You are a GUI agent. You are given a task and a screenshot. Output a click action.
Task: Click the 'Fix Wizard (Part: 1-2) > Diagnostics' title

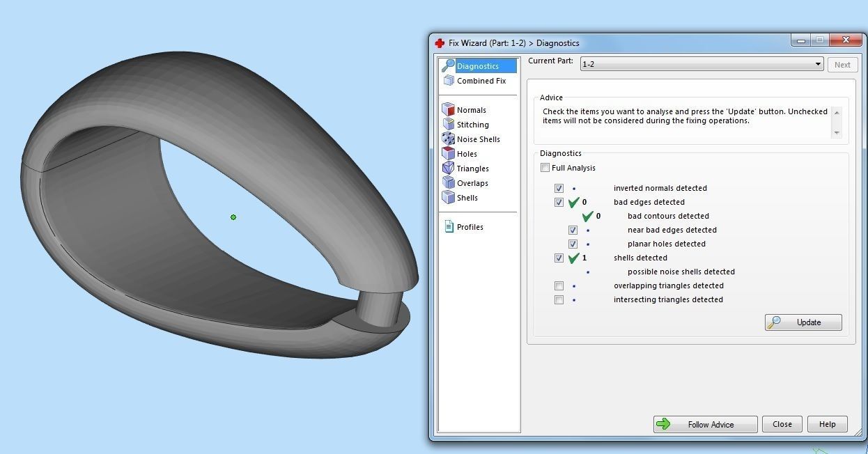(x=514, y=43)
